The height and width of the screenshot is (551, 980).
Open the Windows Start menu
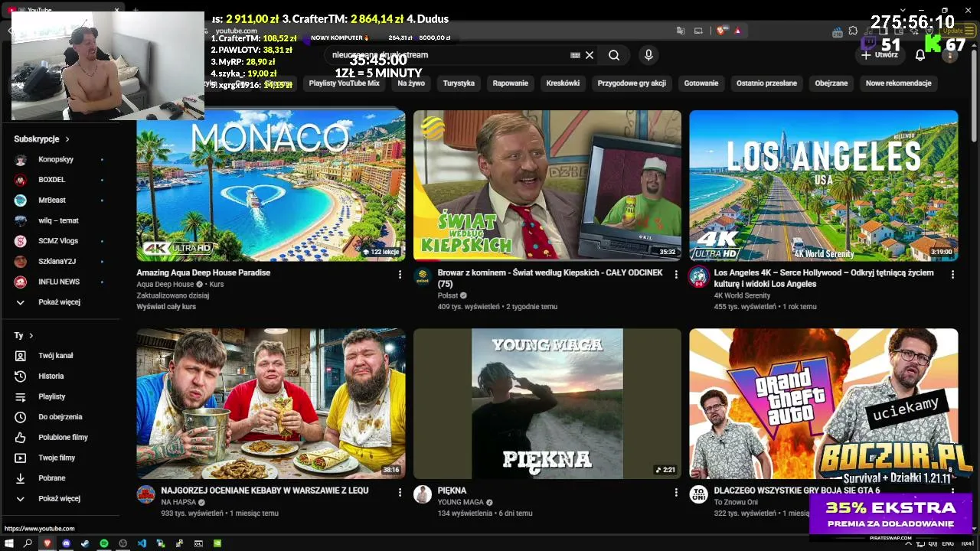(x=9, y=543)
